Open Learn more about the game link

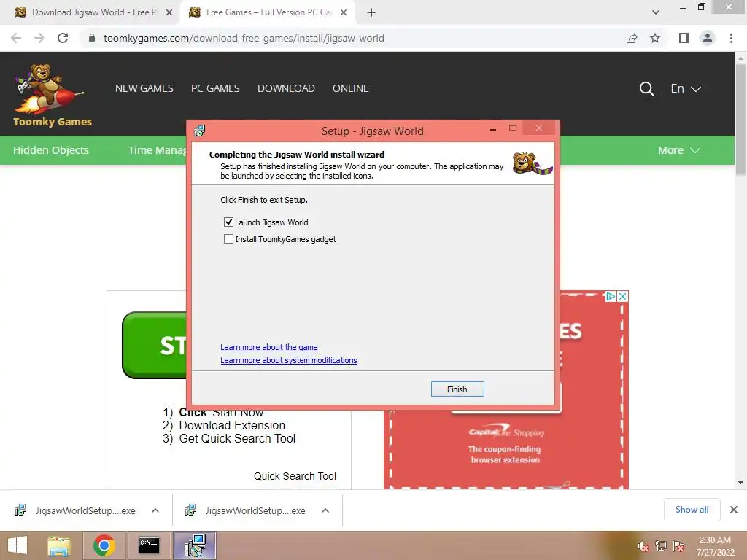[268, 347]
